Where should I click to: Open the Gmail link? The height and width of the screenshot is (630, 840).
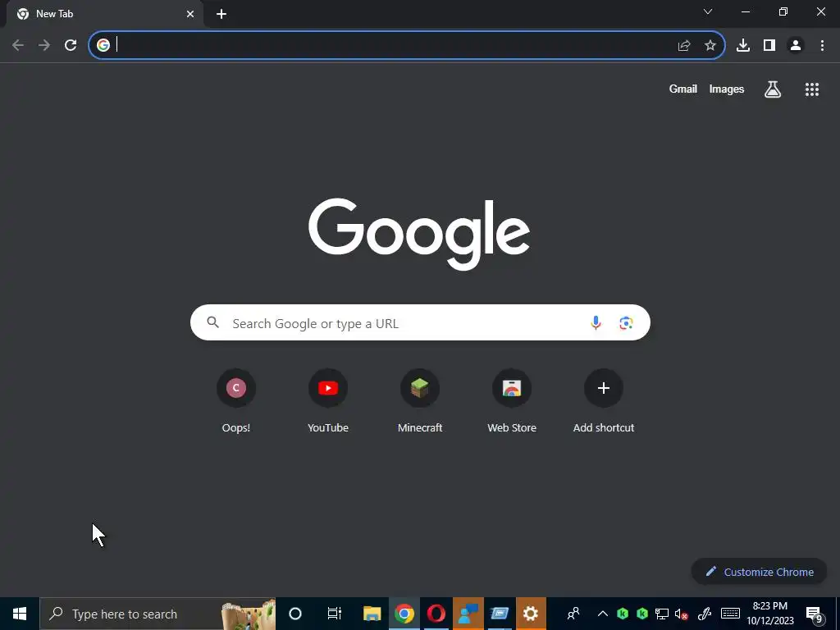pos(683,89)
